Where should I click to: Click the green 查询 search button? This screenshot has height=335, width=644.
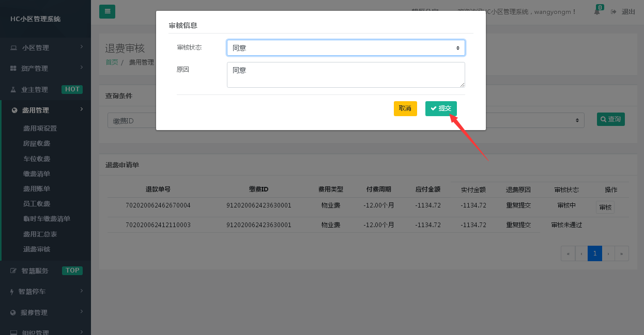[611, 119]
